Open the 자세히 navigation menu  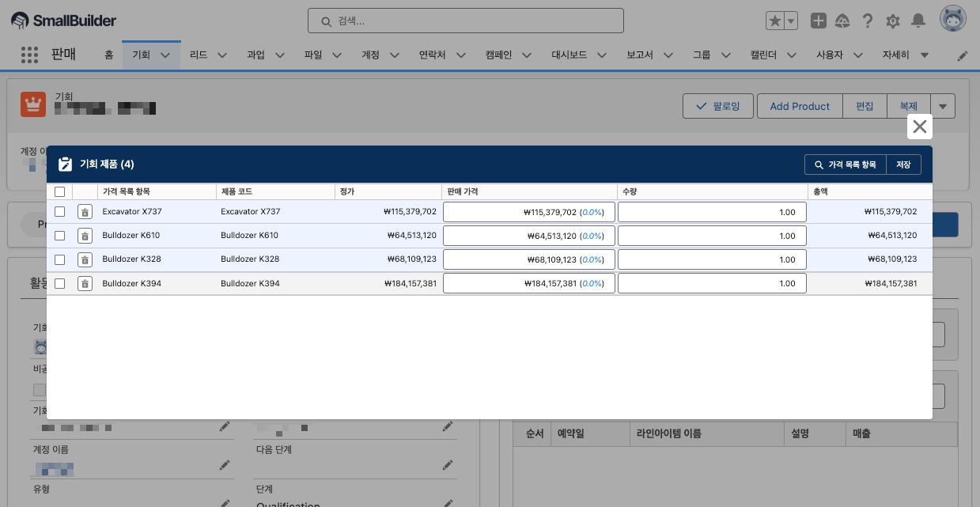[x=905, y=55]
